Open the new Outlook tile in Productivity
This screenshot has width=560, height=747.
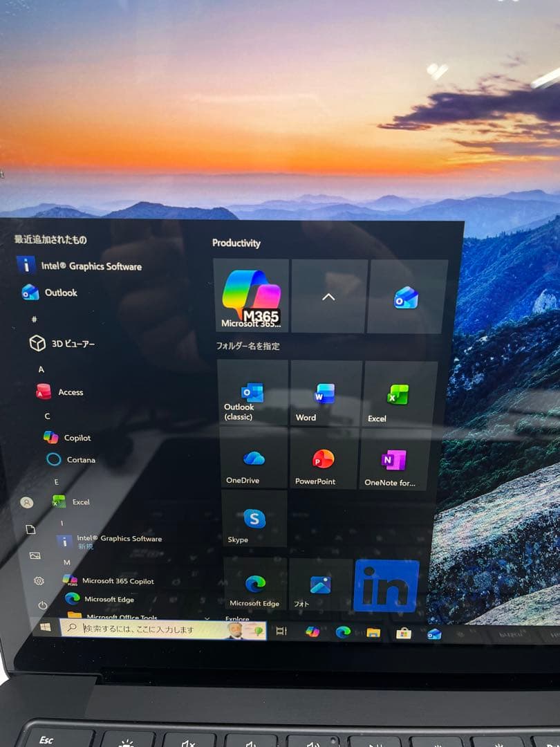click(x=407, y=297)
